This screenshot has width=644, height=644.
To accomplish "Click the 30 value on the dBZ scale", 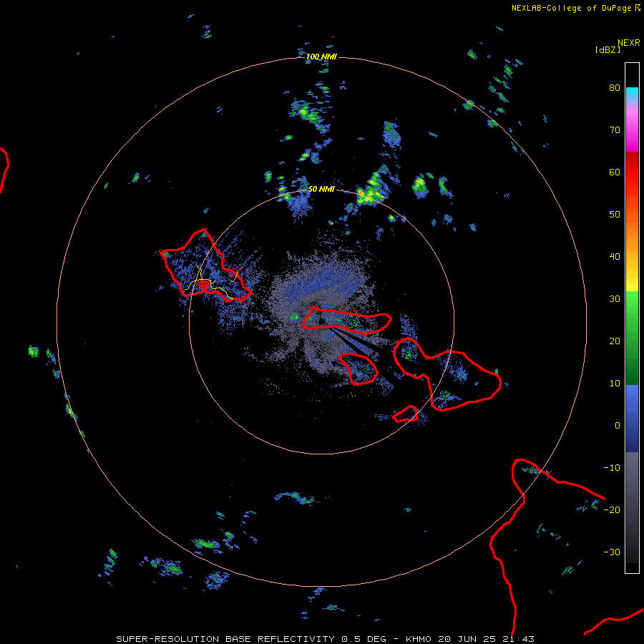I will 615,299.
